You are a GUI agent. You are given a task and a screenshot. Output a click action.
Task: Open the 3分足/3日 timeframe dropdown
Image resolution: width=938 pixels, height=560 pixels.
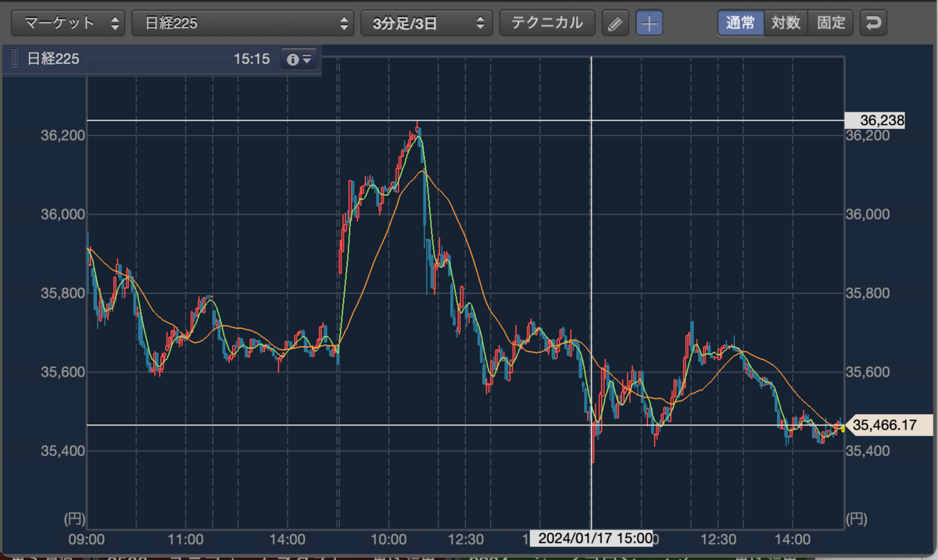[x=427, y=23]
